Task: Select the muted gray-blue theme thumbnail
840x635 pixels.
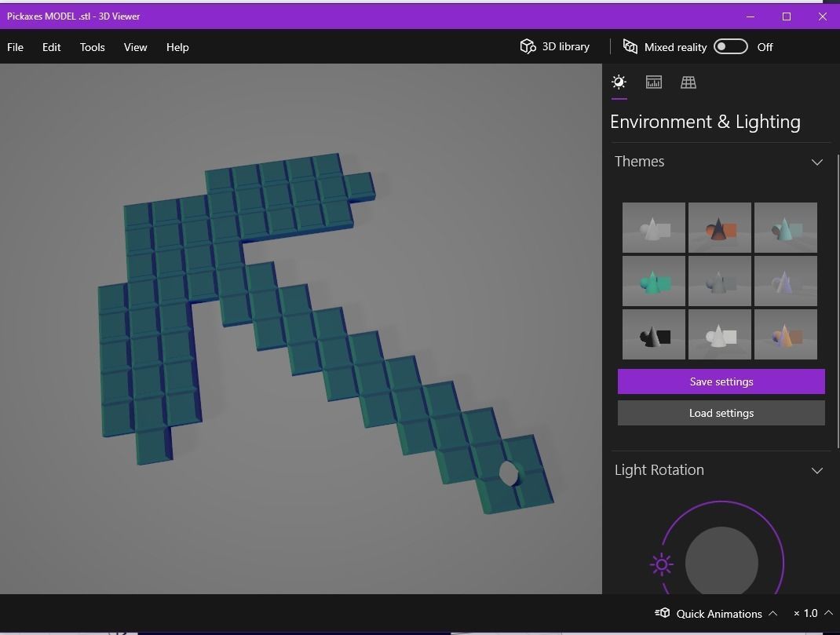Action: [719, 281]
